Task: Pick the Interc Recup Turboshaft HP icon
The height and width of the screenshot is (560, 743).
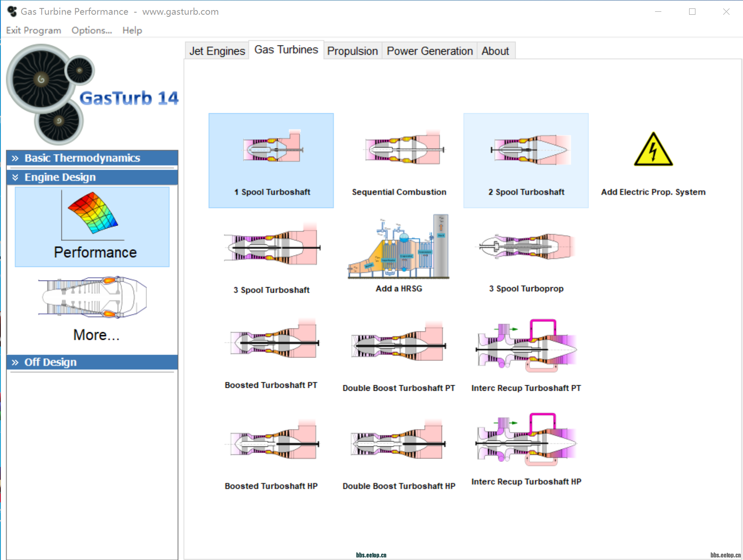Action: 526,439
